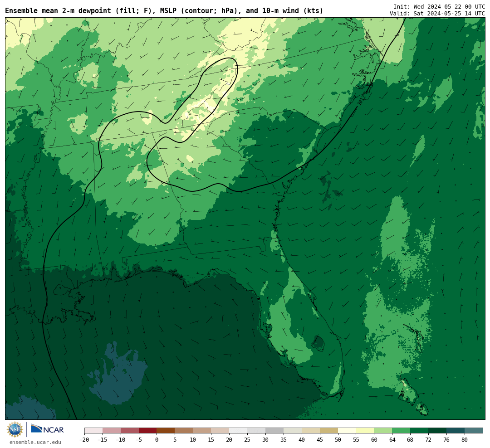The width and height of the screenshot is (490, 448).
Task: Click the colorbar label 64
Action: [x=392, y=440]
